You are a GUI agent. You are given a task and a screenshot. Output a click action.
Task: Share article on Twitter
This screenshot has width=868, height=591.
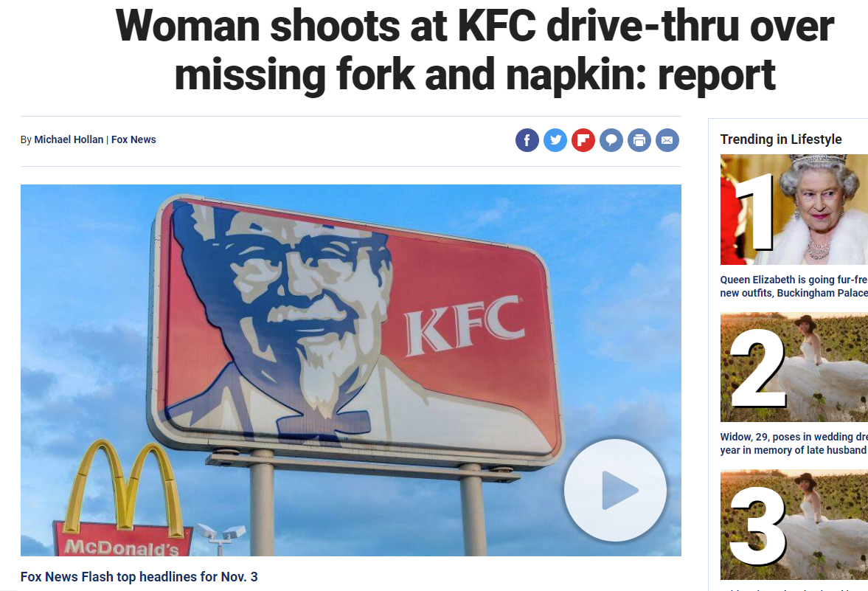point(555,140)
